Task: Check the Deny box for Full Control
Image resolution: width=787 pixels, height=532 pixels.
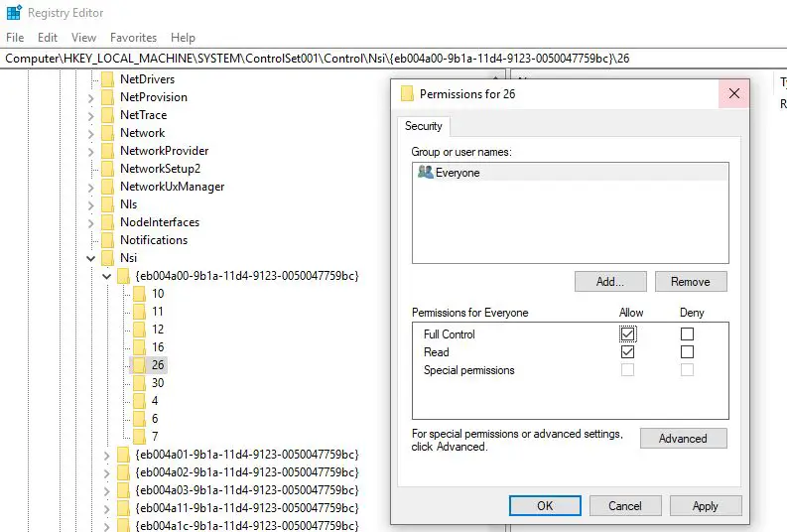Action: coord(687,334)
